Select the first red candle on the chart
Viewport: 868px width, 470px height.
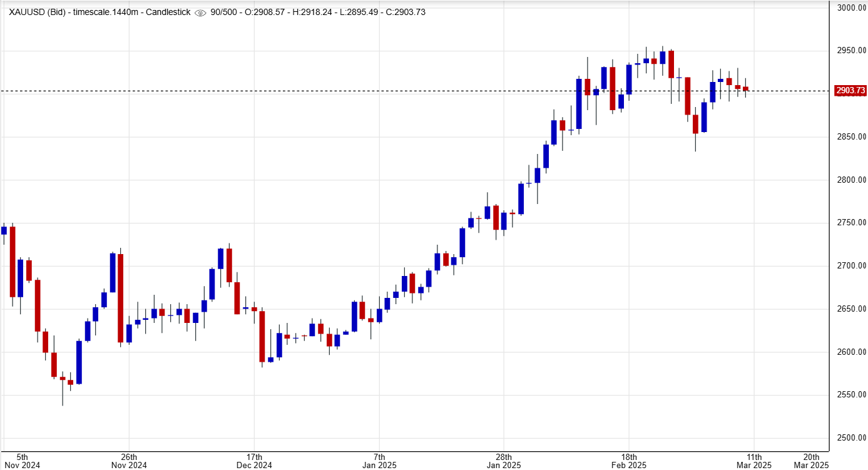tap(12, 263)
